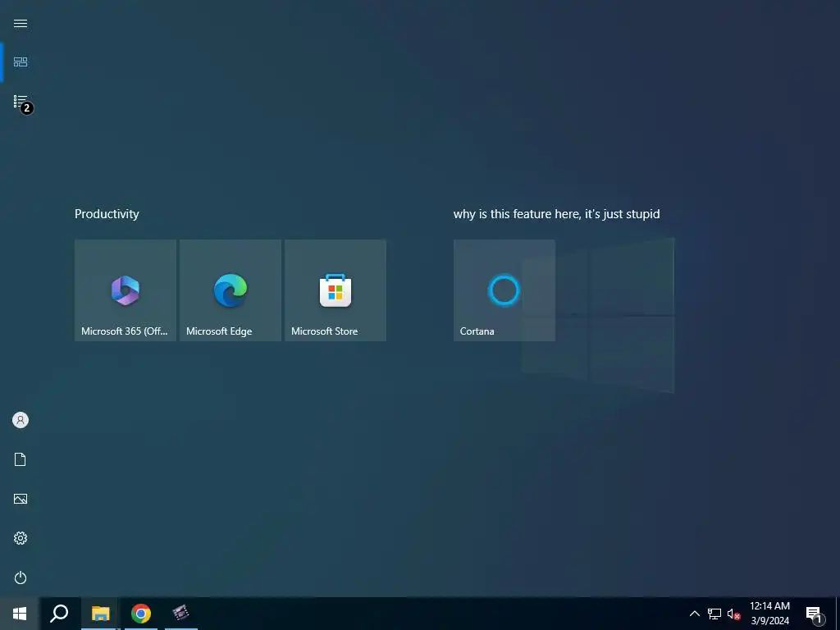Click the Windows Start button
This screenshot has width=840, height=630.
(20, 614)
